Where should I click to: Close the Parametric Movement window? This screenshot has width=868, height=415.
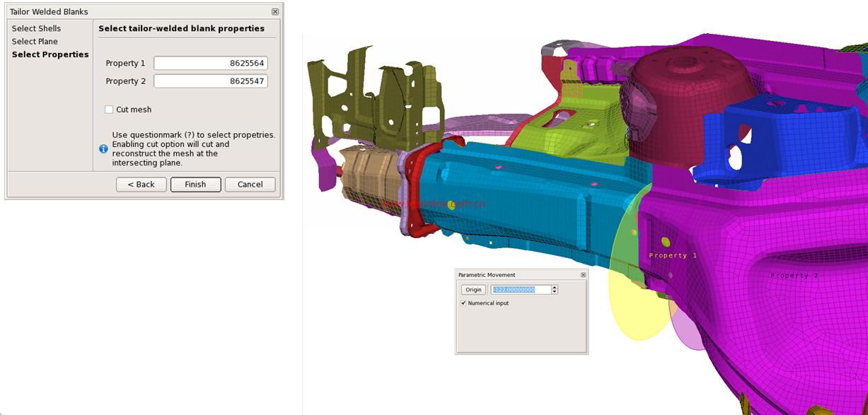point(583,275)
